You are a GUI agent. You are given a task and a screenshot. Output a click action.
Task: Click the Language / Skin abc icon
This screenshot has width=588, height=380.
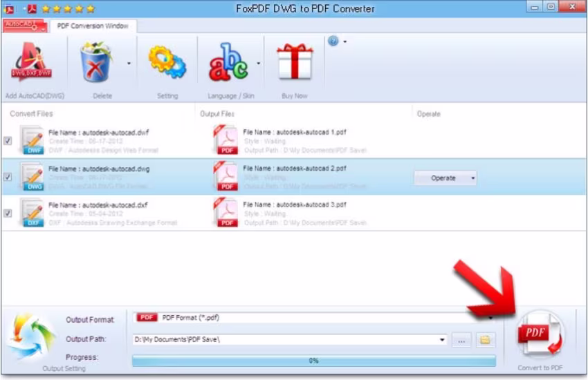(228, 62)
